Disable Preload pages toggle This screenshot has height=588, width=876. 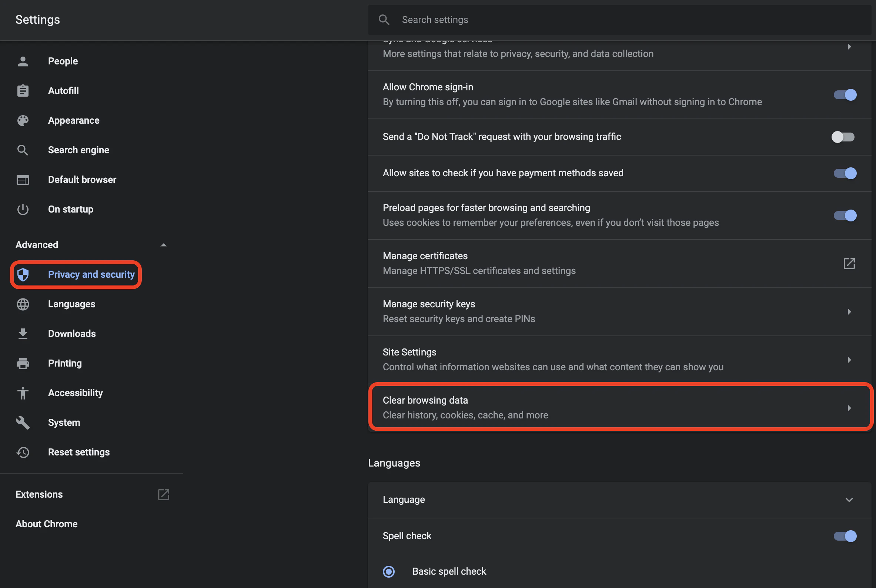tap(845, 216)
